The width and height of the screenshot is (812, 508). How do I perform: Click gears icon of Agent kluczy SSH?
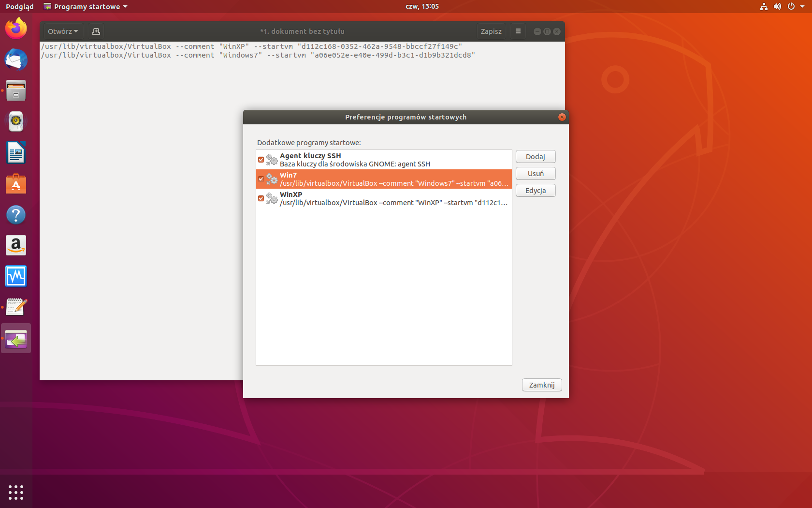pyautogui.click(x=272, y=160)
